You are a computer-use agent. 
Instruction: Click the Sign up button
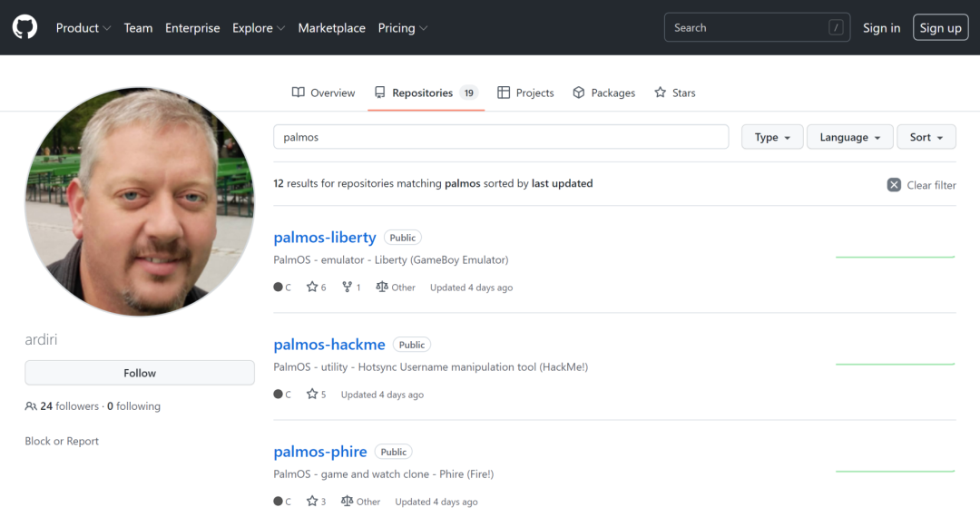940,27
